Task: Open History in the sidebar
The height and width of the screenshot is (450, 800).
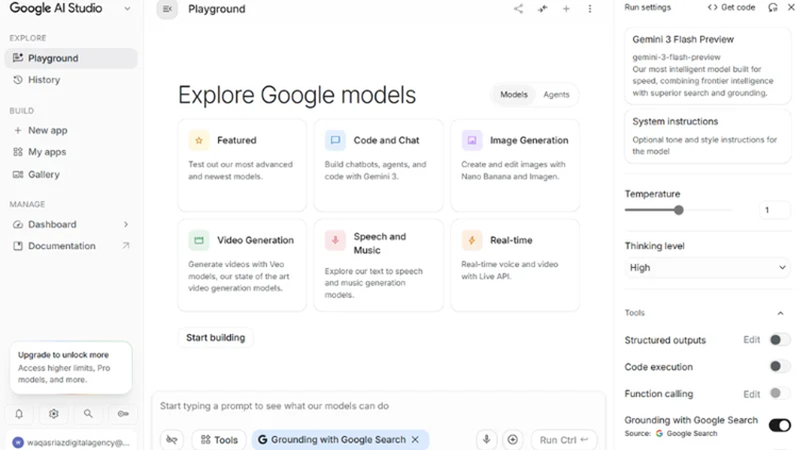Action: tap(71, 80)
